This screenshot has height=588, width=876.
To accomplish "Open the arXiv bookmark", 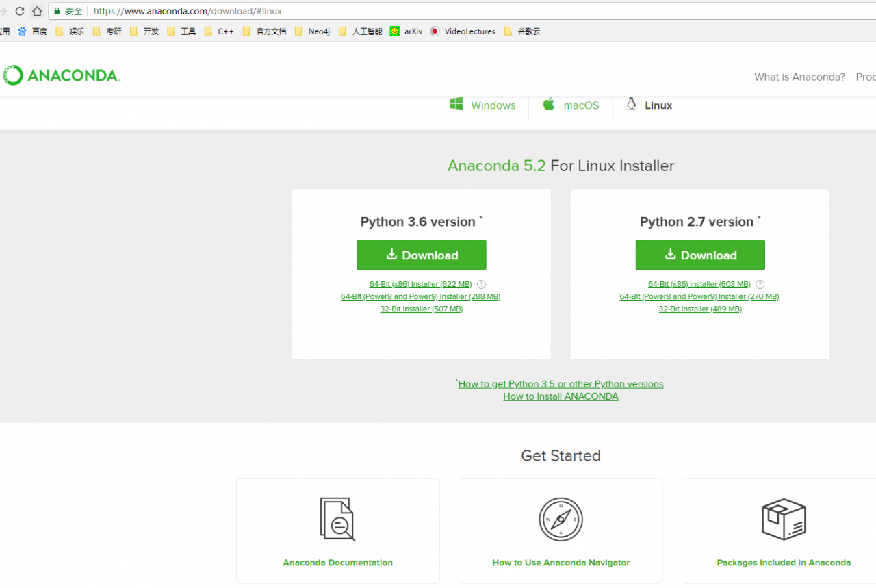I will tap(407, 31).
